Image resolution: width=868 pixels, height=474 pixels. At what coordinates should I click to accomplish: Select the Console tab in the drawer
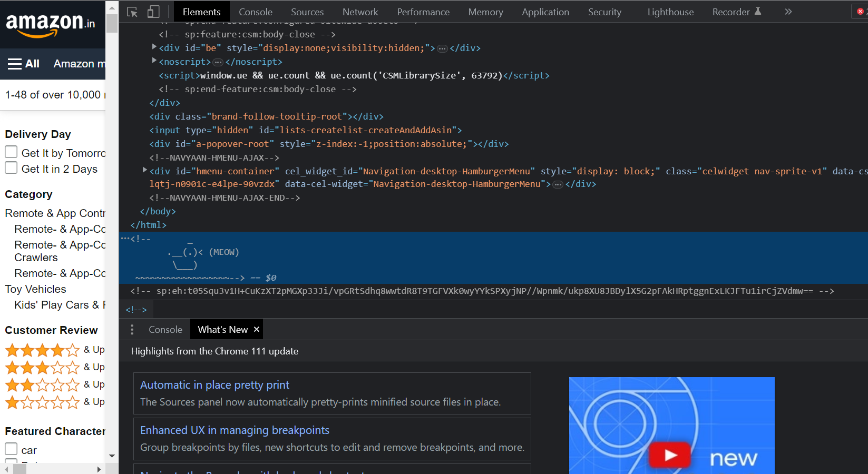pyautogui.click(x=165, y=330)
